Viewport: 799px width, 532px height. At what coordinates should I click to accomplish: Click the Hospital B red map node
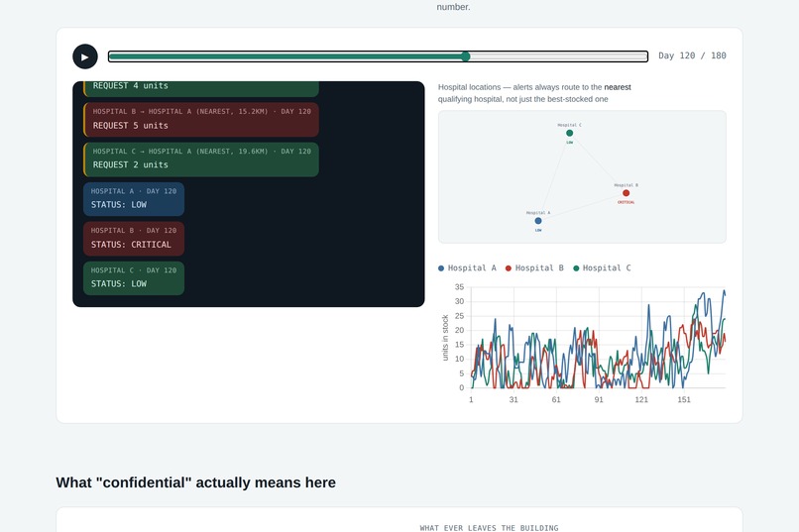626,193
